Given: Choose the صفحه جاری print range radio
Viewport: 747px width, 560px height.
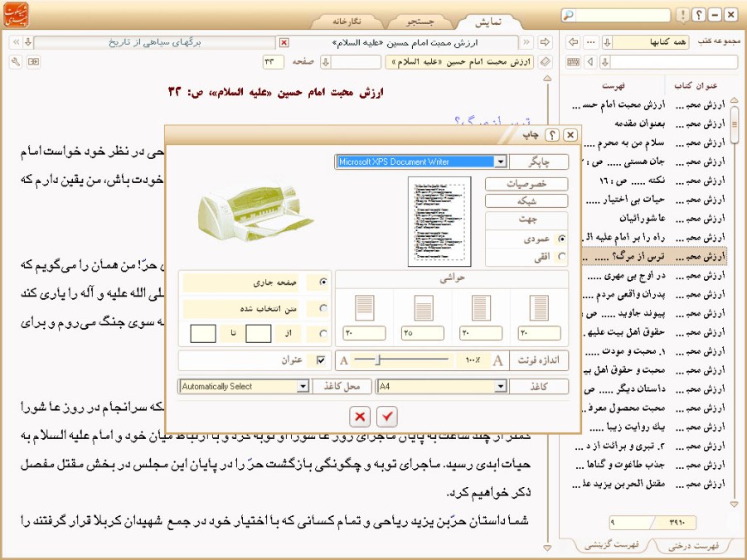Looking at the screenshot, I should 323,282.
